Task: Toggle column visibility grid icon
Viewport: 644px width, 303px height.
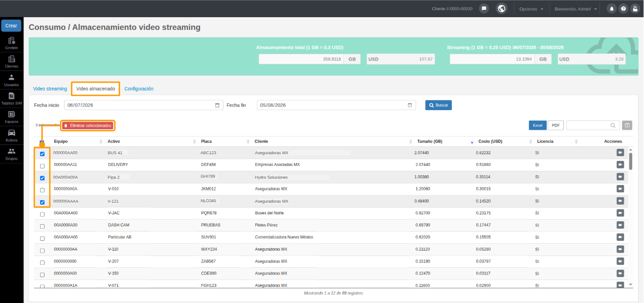Action: [627, 125]
